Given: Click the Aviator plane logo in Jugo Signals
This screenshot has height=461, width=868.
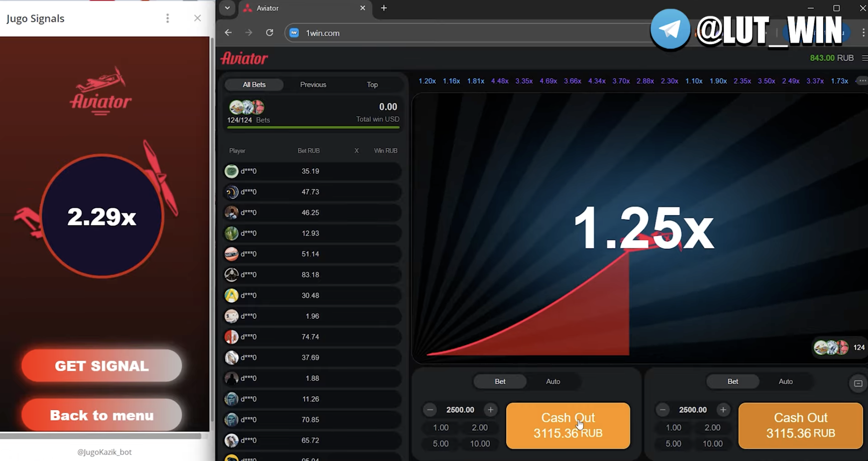Looking at the screenshot, I should coord(101,91).
